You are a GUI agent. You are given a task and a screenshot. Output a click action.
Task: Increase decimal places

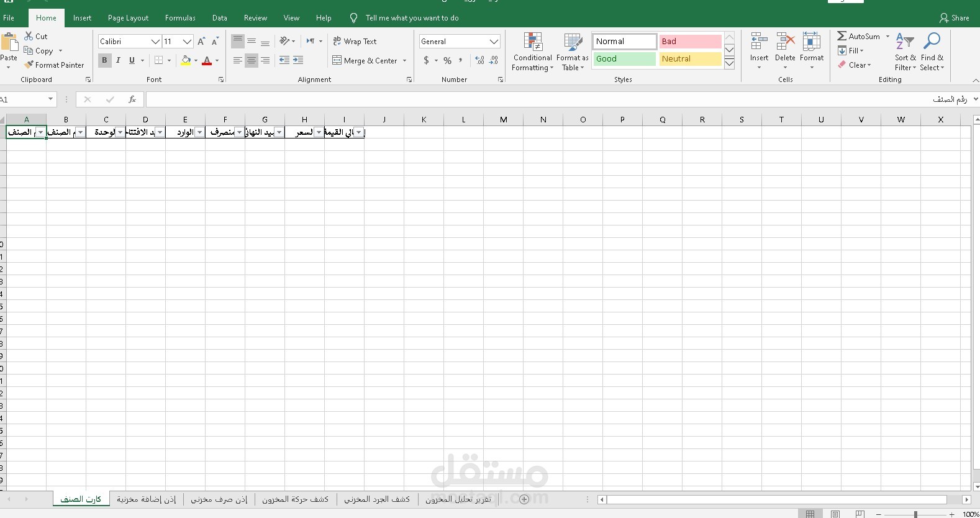pos(479,60)
